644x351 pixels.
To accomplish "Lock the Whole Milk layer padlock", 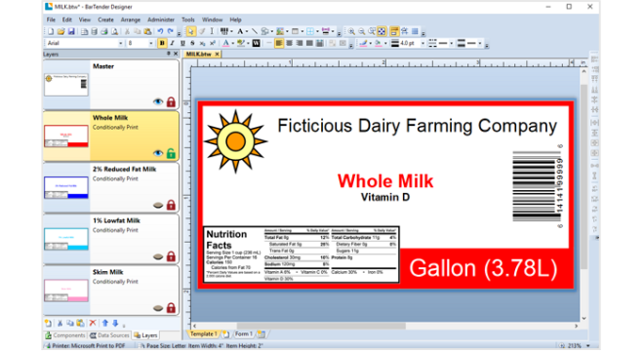I will pos(171,153).
